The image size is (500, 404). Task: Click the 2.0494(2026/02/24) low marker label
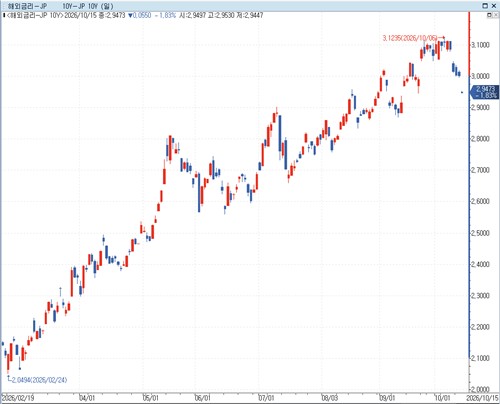click(39, 380)
